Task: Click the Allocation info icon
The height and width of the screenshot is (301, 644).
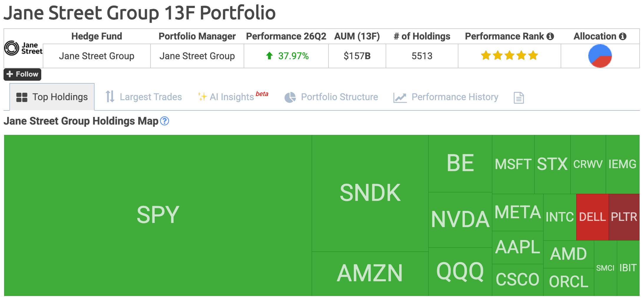Action: pyautogui.click(x=622, y=36)
